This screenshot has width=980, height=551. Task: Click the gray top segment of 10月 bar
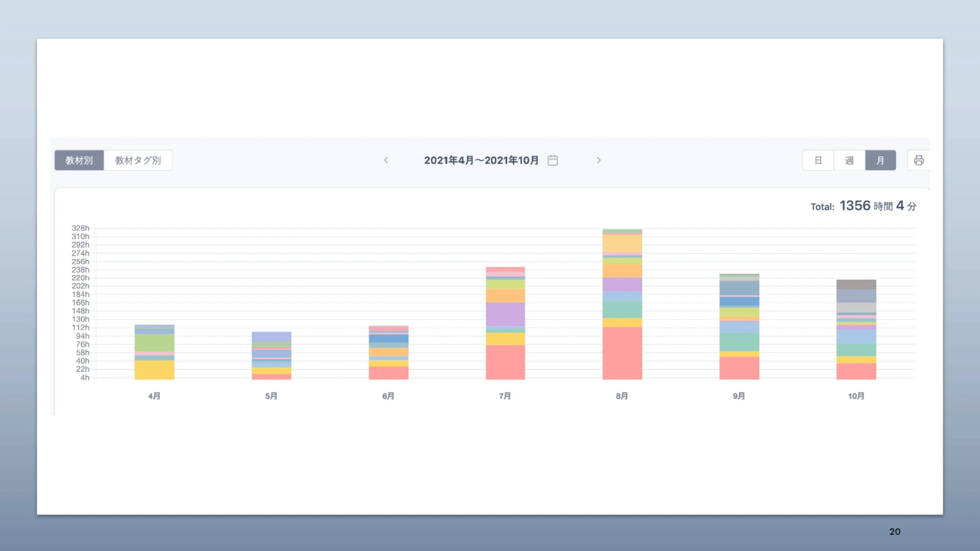pyautogui.click(x=856, y=285)
